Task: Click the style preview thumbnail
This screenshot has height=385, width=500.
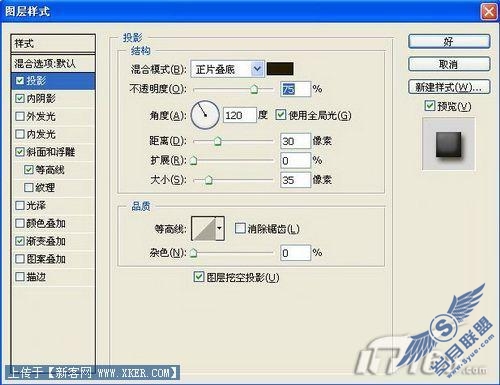Action: tap(449, 144)
